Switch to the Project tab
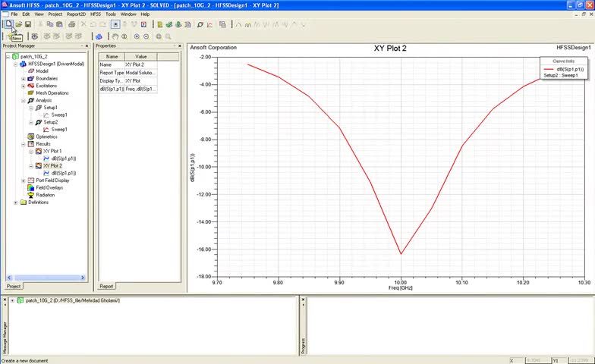595x364 pixels. click(x=14, y=287)
